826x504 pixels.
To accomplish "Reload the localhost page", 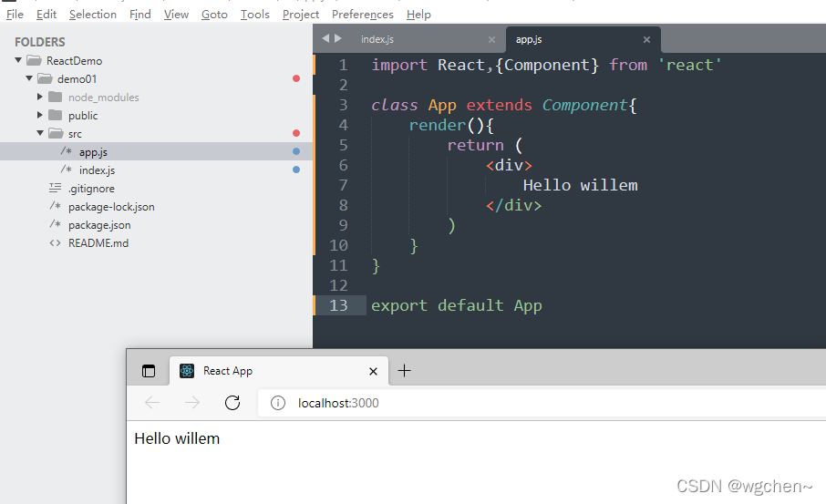I will (x=232, y=403).
